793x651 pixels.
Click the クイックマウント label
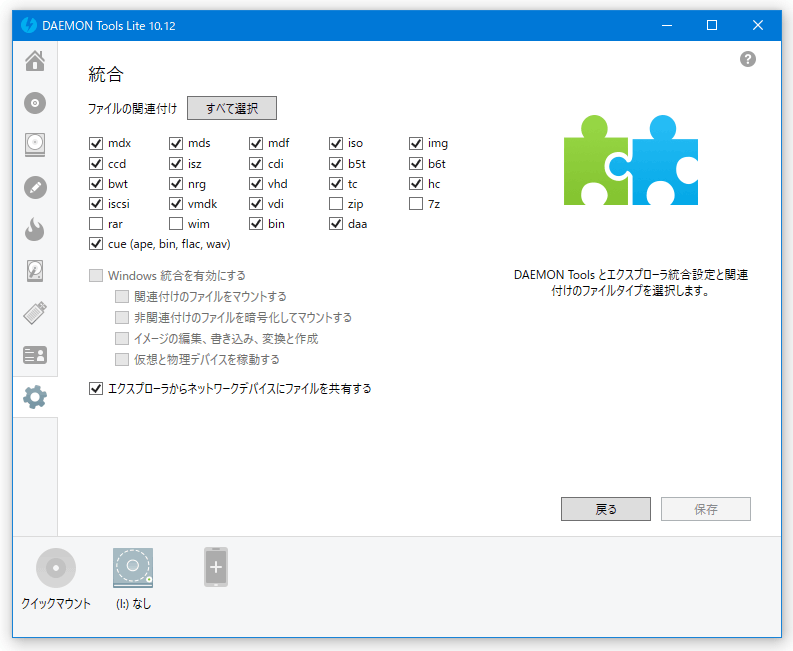click(x=56, y=603)
